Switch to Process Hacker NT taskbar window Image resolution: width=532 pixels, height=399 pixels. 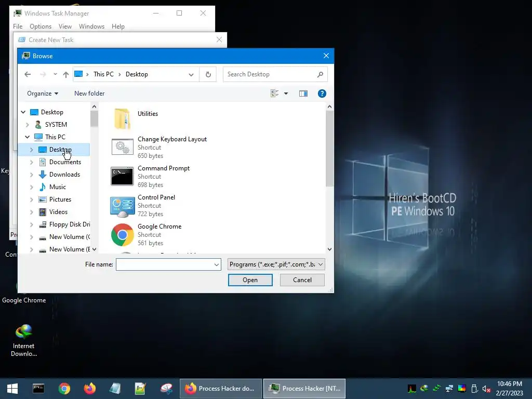[x=304, y=389]
